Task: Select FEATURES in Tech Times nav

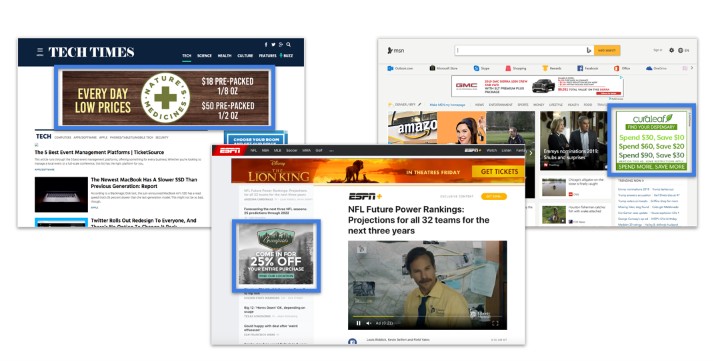Action: click(267, 55)
